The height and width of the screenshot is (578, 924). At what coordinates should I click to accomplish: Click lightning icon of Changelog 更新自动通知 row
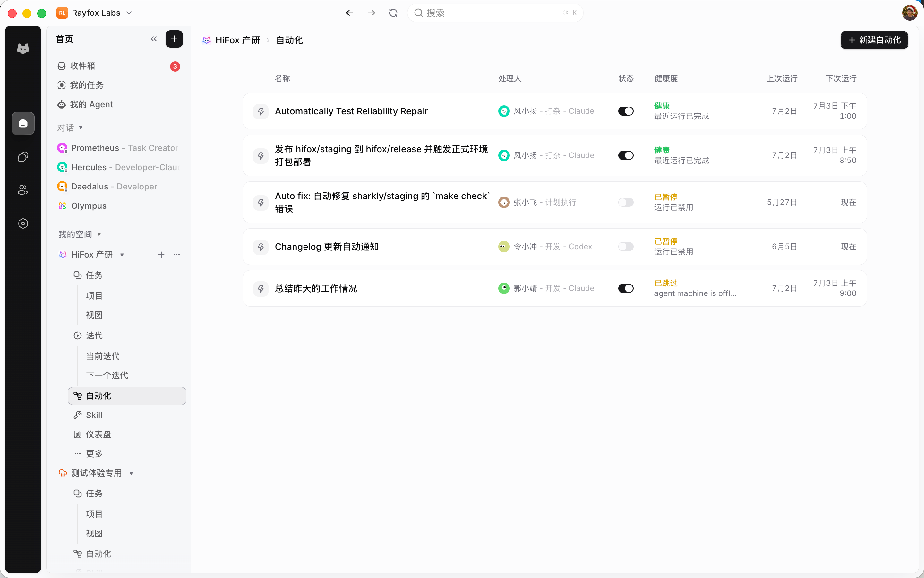[x=261, y=247]
